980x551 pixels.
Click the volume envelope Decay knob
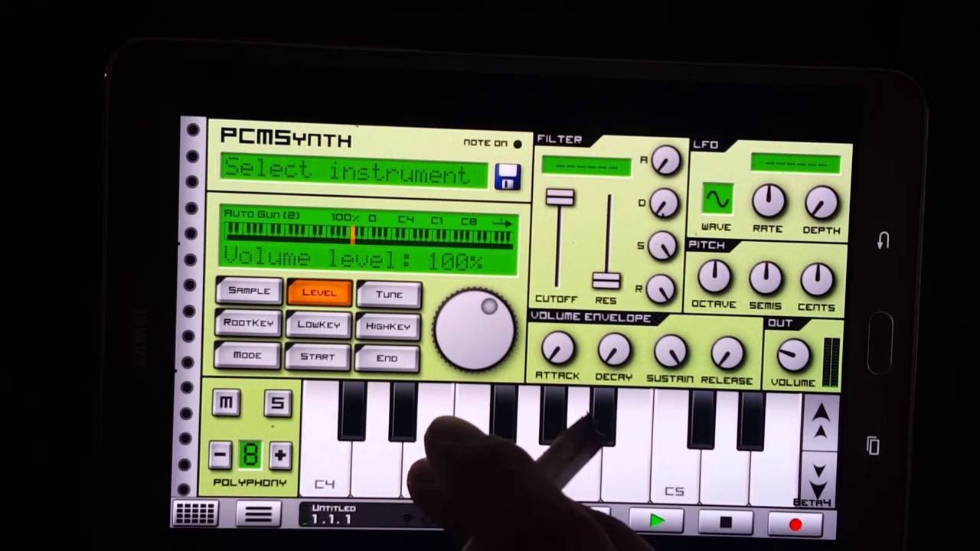pos(614,350)
